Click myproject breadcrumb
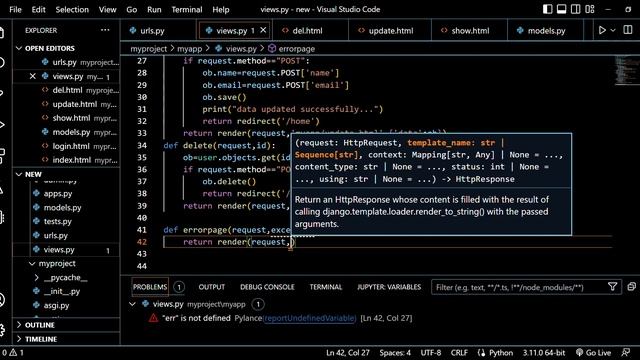Screen dimensions: 640x360 (149, 49)
